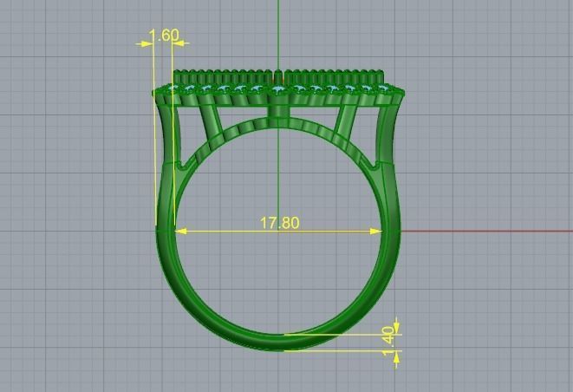The image size is (573, 392).
Task: Click the red horizontal X-axis line
Action: [x=487, y=231]
